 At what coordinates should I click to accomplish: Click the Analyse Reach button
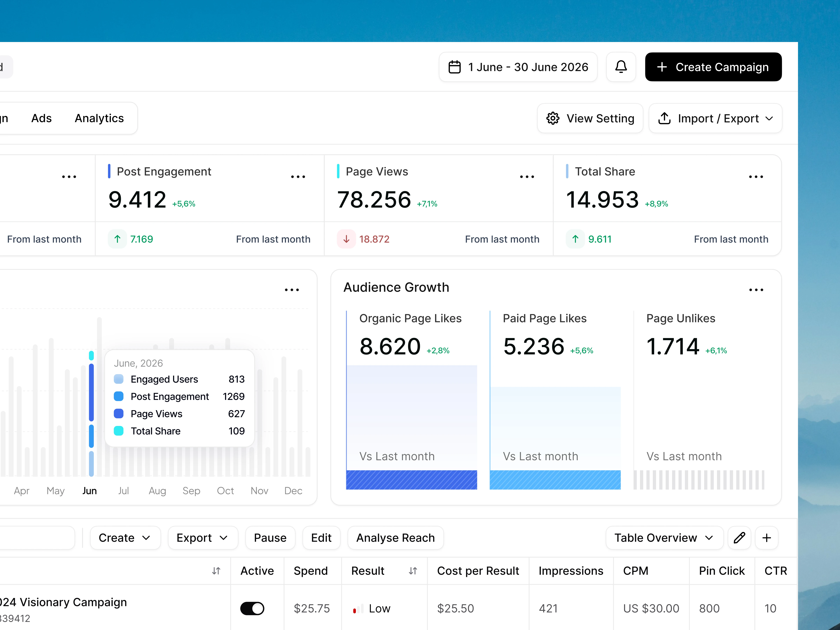[x=395, y=538]
